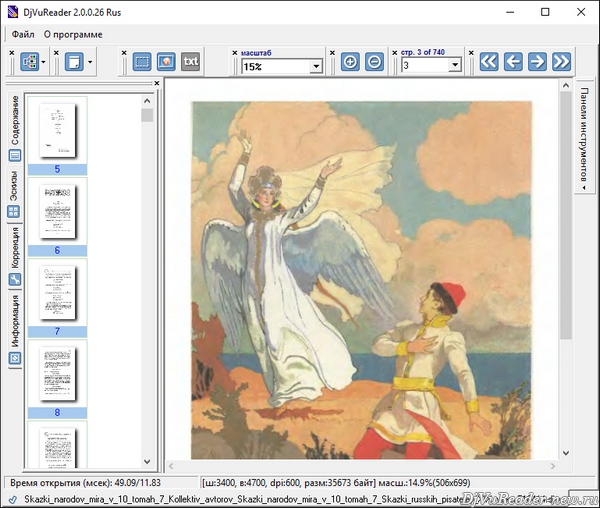This screenshot has height=508, width=600.
Task: Click the Коррекция wrench icon
Action: [15, 279]
